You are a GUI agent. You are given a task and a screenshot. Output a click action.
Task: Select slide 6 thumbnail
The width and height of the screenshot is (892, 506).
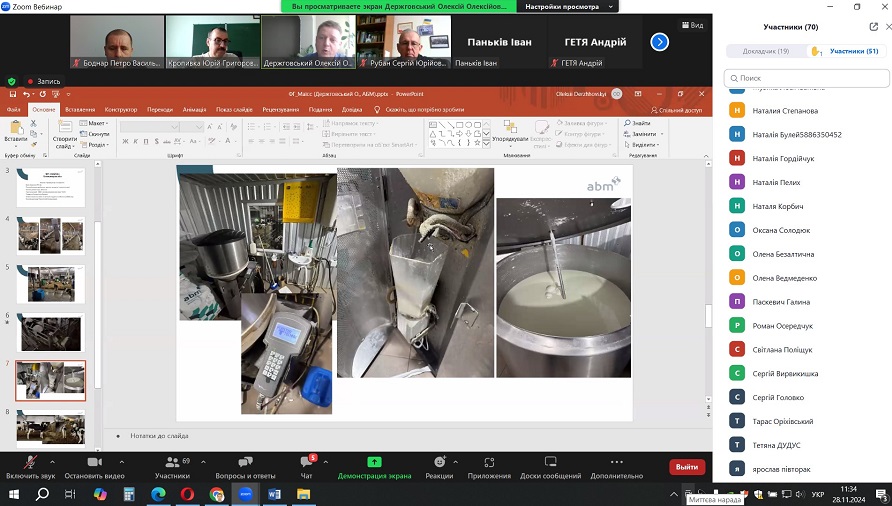51,332
